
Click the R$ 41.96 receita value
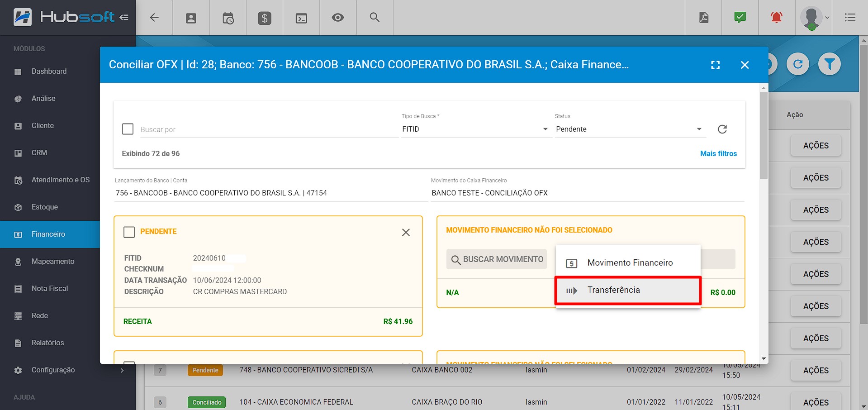398,322
